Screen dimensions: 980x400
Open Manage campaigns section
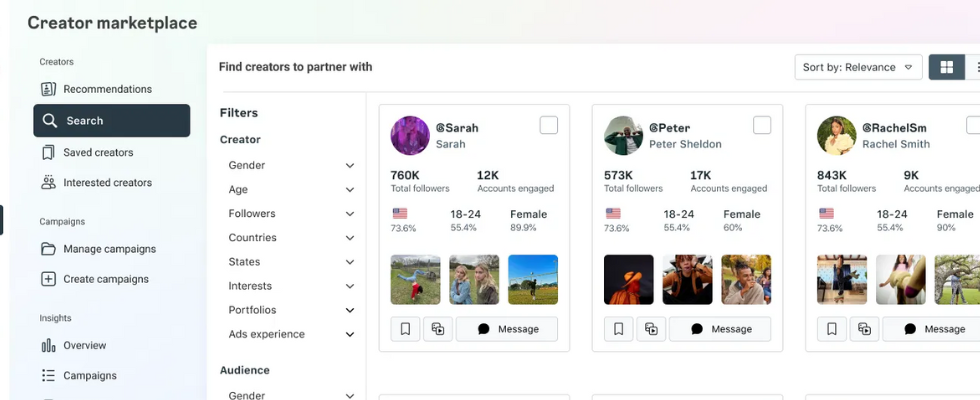109,249
